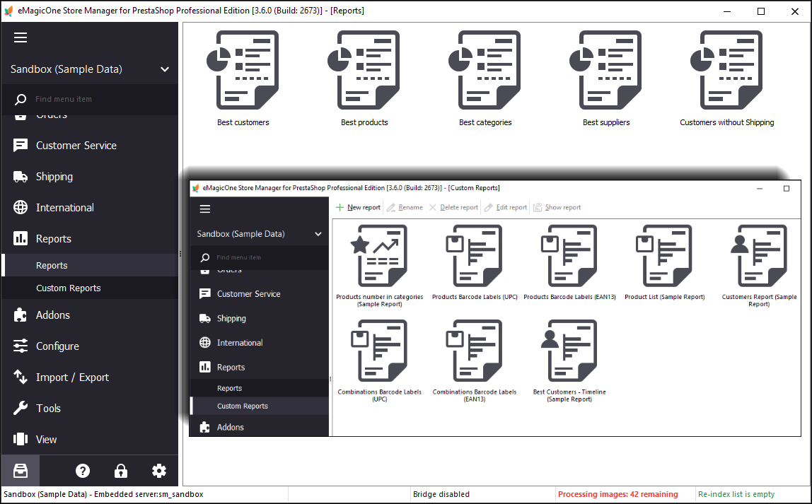Collapse the Reports section in main sidebar

click(90, 238)
